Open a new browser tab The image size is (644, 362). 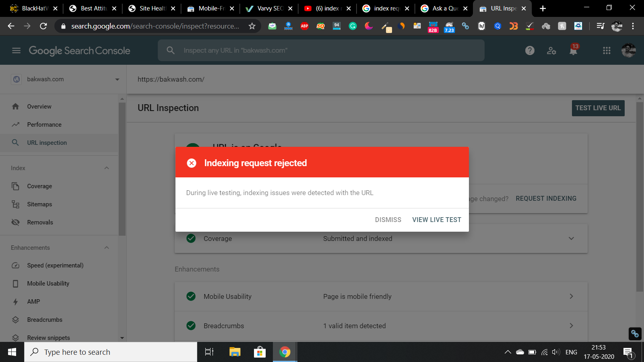click(x=543, y=8)
